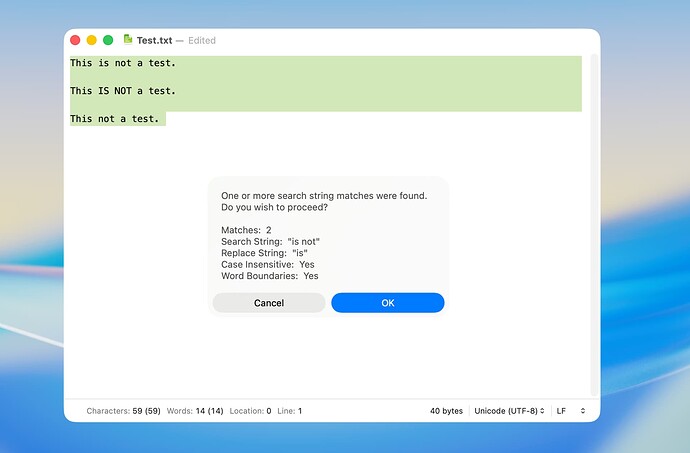Cancel the search and replace dialog

(x=269, y=303)
